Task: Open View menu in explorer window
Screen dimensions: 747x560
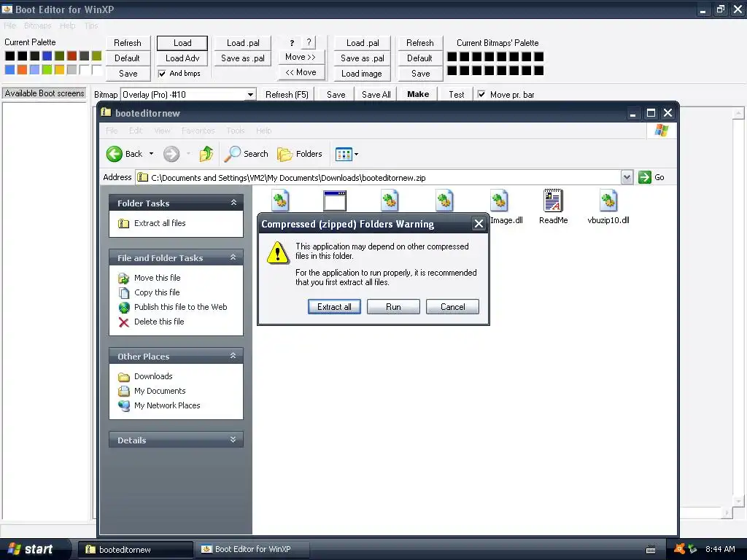Action: [x=162, y=131]
